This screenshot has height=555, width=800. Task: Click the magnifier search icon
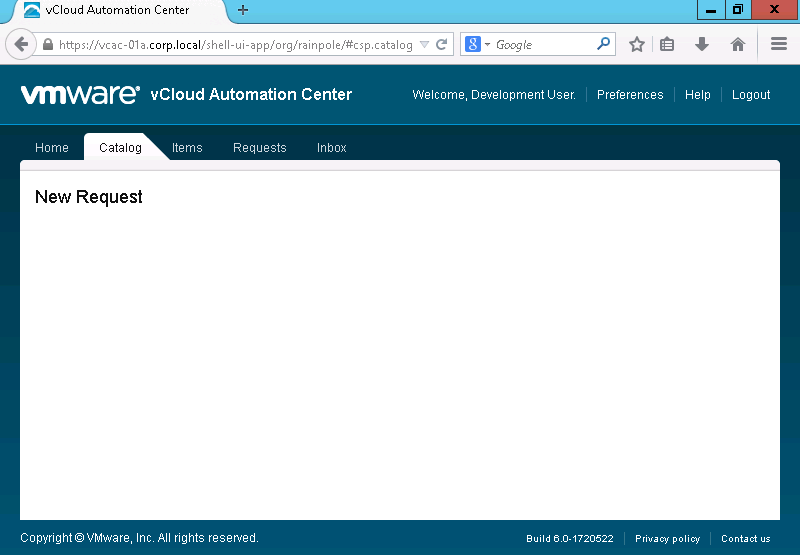point(604,44)
